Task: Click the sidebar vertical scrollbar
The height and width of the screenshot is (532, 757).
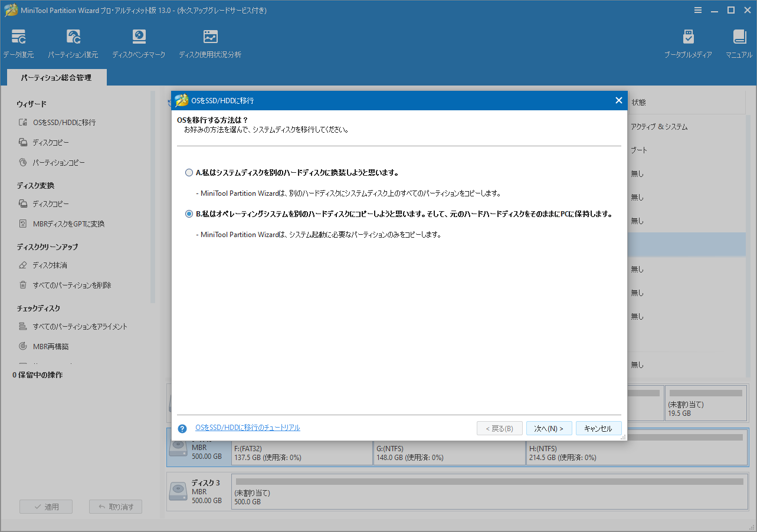Action: click(153, 196)
